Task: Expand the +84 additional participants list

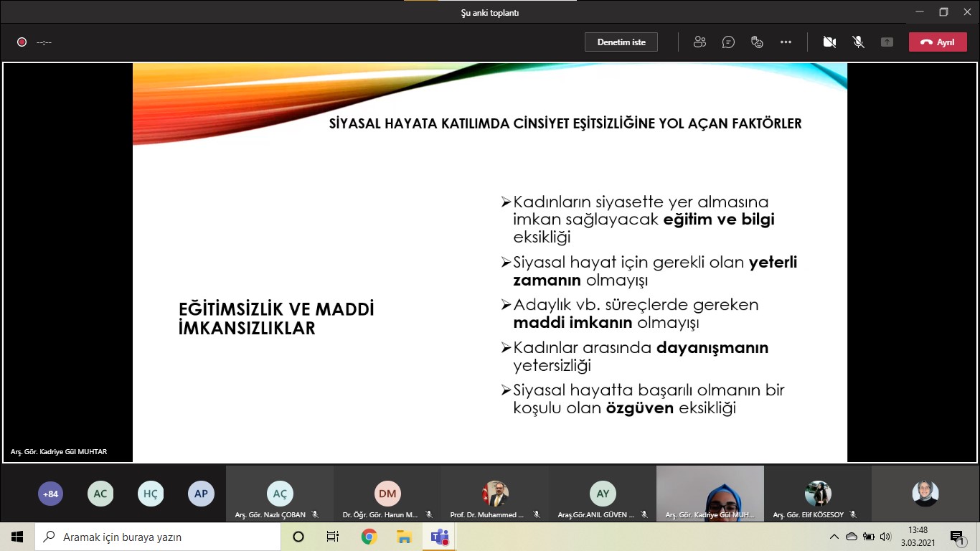Action: click(50, 494)
